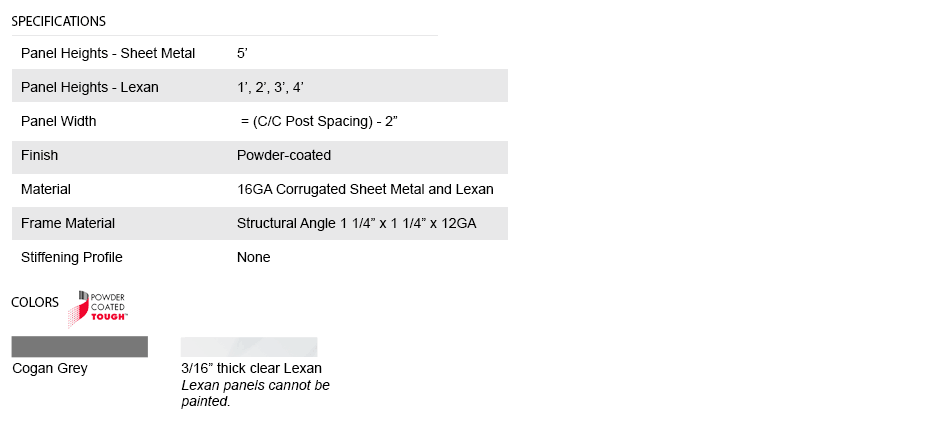The image size is (950, 421).
Task: Click the Panel Heights - Sheet Metal label
Action: click(108, 53)
